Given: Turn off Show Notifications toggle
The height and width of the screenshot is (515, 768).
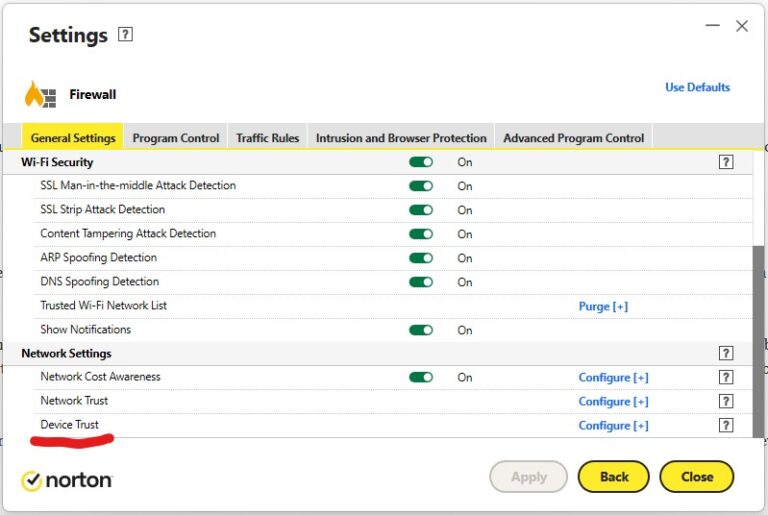Looking at the screenshot, I should pyautogui.click(x=421, y=330).
